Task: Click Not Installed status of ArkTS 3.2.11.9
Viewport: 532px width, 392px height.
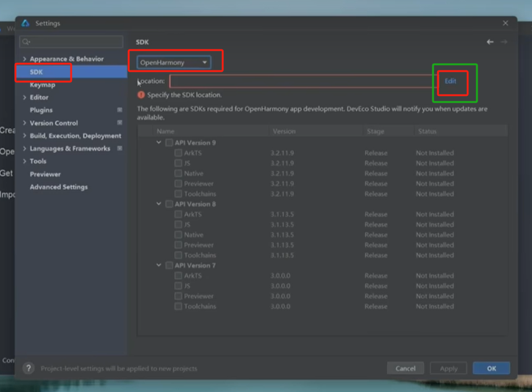Action: pos(435,153)
